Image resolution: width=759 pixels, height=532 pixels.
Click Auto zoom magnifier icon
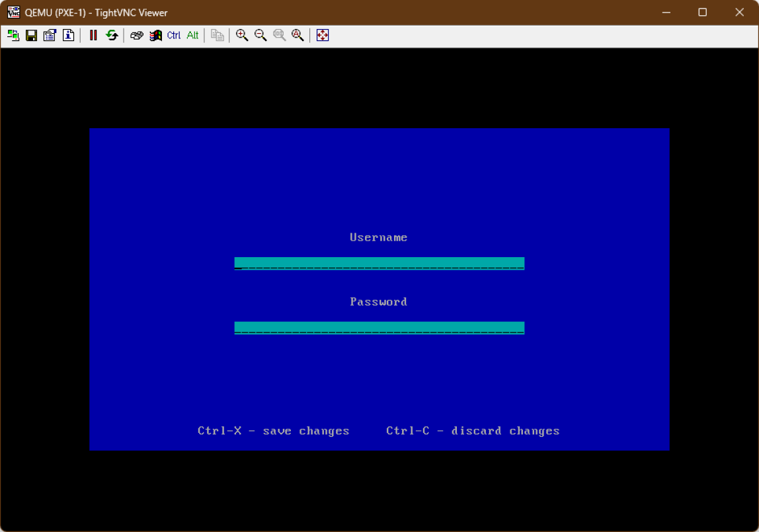click(298, 35)
